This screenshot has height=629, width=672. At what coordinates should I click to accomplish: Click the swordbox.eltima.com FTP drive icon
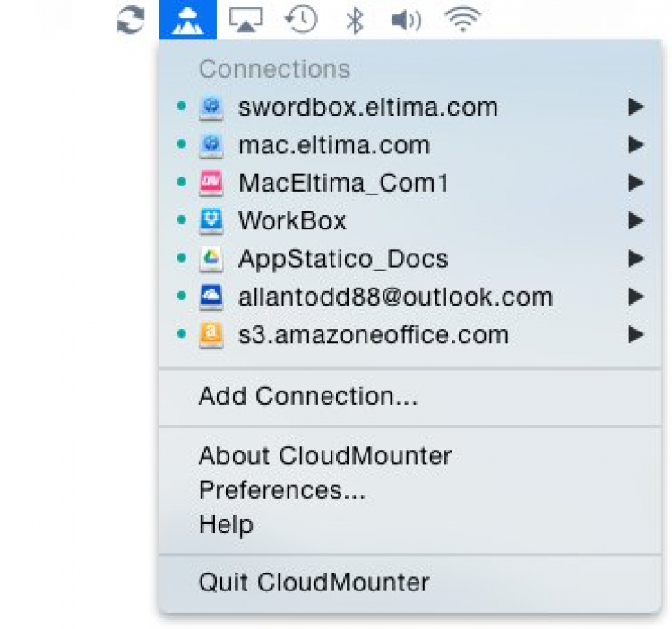(x=211, y=108)
